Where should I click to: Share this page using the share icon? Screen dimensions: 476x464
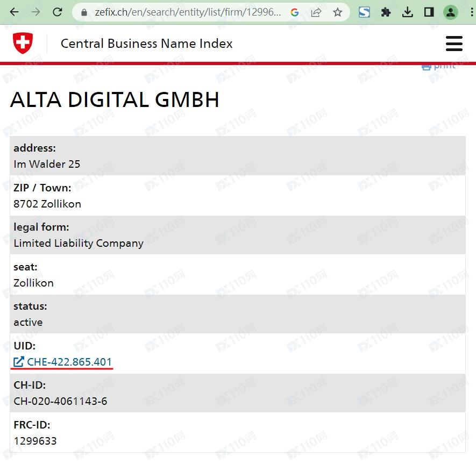tap(316, 12)
